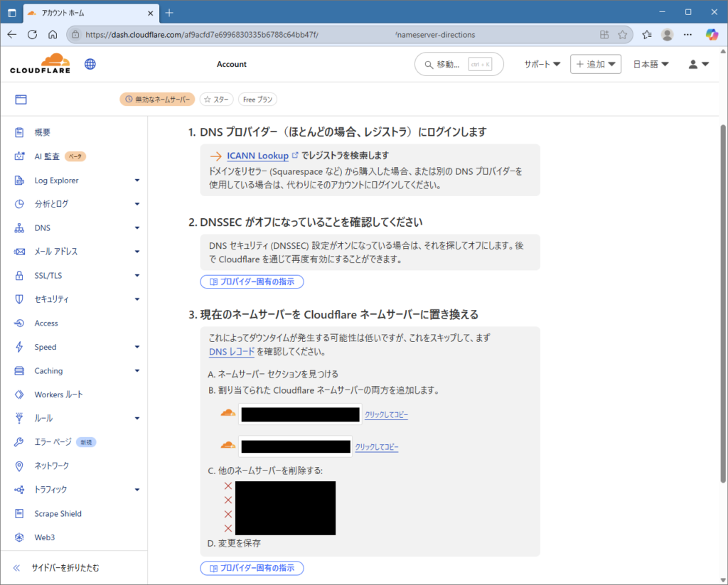The width and height of the screenshot is (728, 585).
Task: Click the Scrape Shield document icon
Action: pyautogui.click(x=19, y=513)
